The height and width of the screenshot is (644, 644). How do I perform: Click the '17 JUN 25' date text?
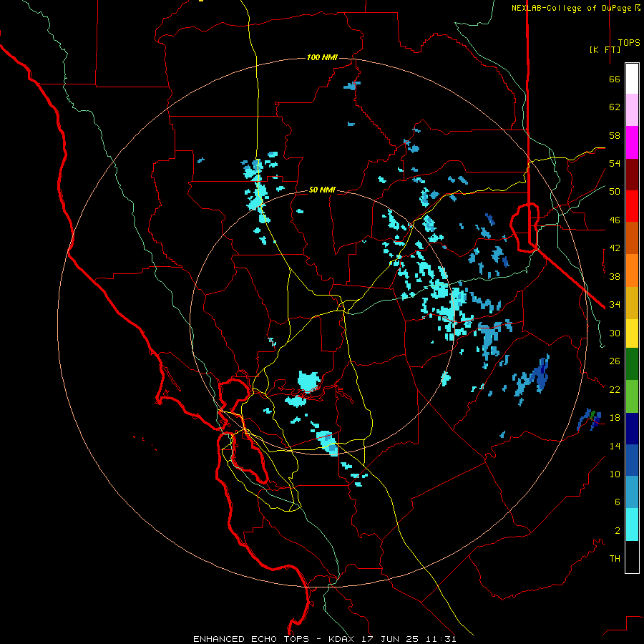click(390, 639)
